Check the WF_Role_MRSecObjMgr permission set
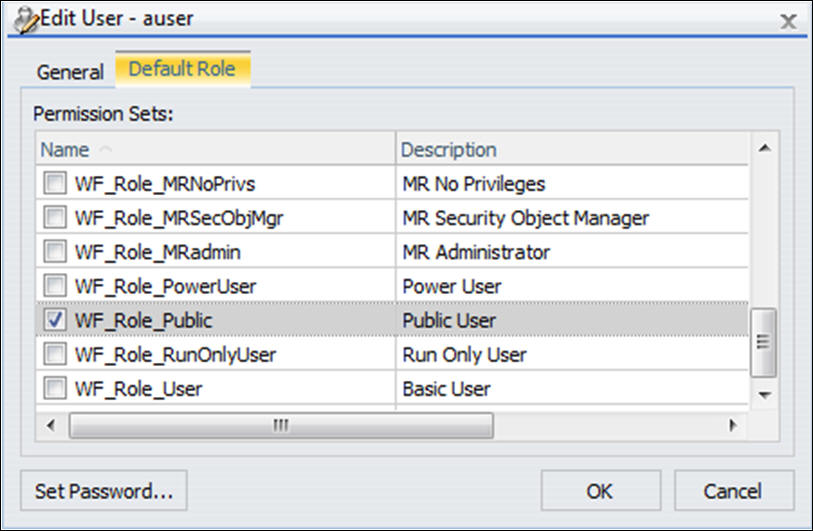This screenshot has height=531, width=813. pyautogui.click(x=55, y=217)
